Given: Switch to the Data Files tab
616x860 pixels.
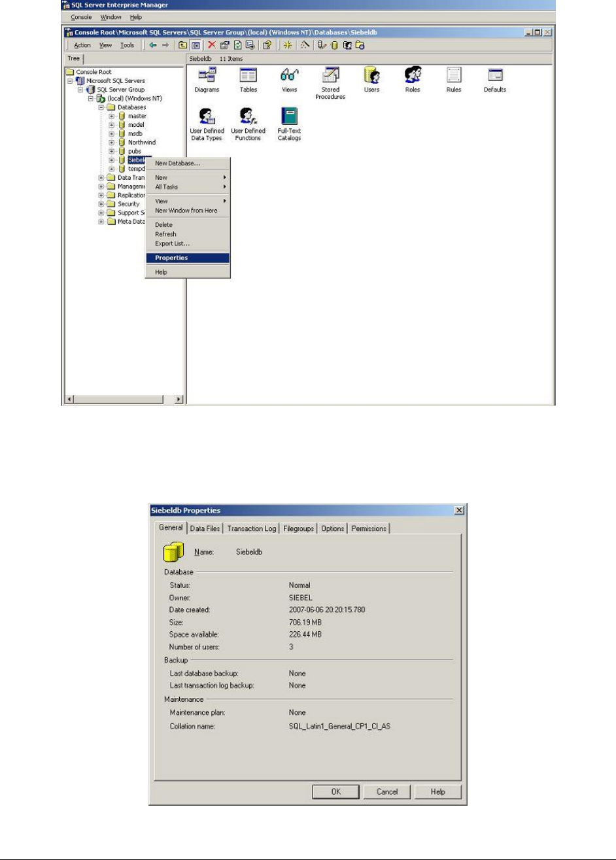Looking at the screenshot, I should tap(205, 528).
